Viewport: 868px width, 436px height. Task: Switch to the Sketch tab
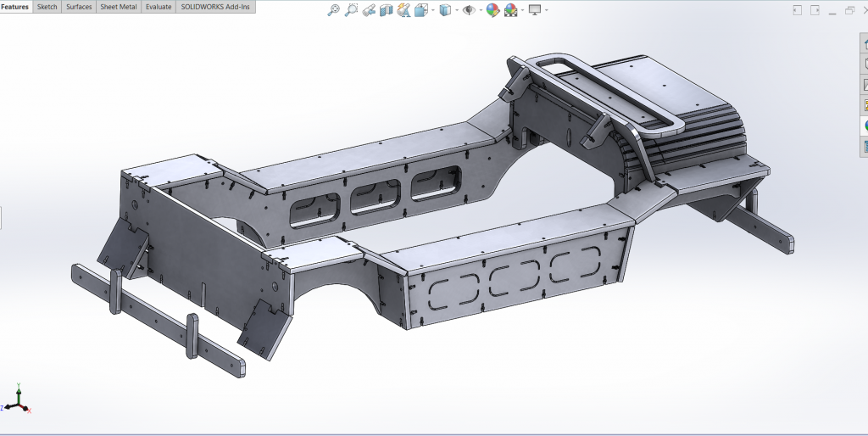(x=47, y=7)
